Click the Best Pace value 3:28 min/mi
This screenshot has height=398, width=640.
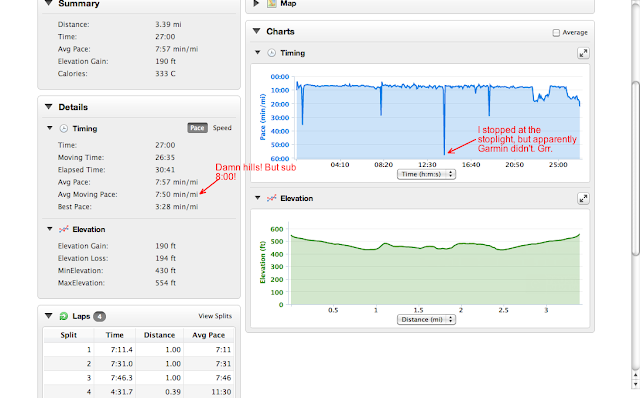pos(176,207)
